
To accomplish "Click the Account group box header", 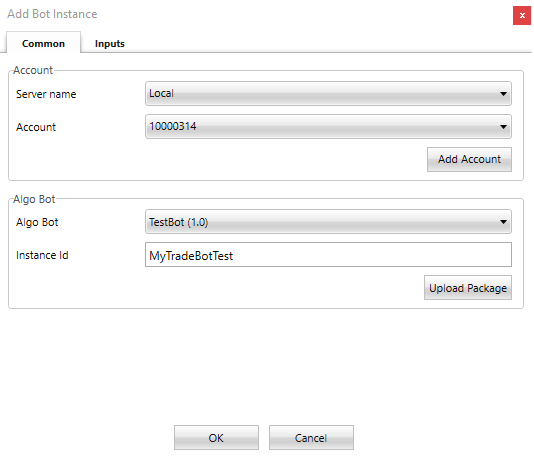I will click(x=33, y=70).
